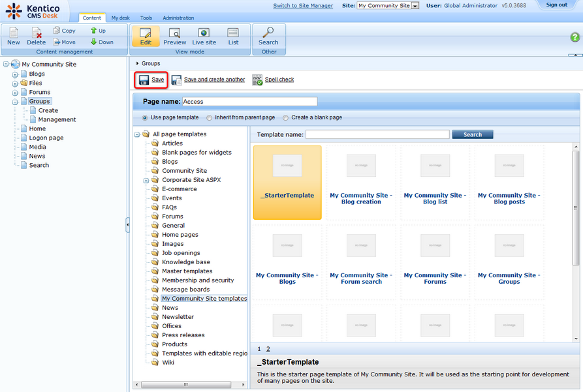Click Switch to Site Manager link
The image size is (583, 392).
coord(303,6)
